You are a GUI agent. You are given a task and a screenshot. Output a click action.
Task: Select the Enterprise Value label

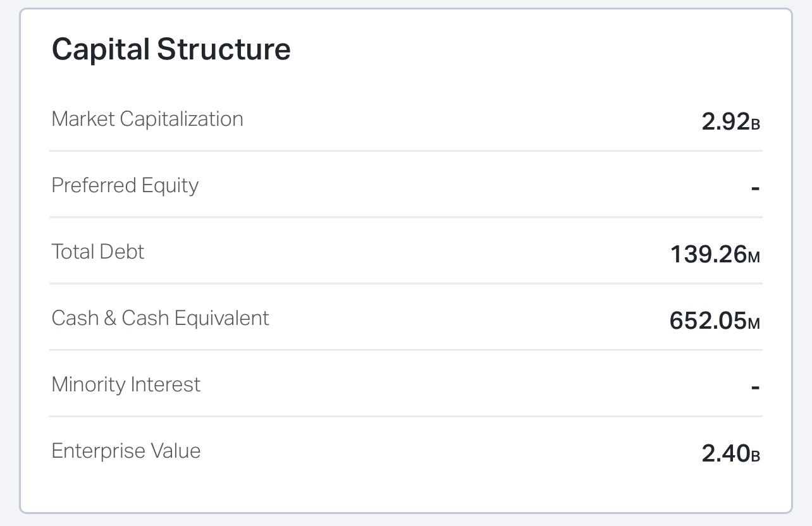coord(126,451)
